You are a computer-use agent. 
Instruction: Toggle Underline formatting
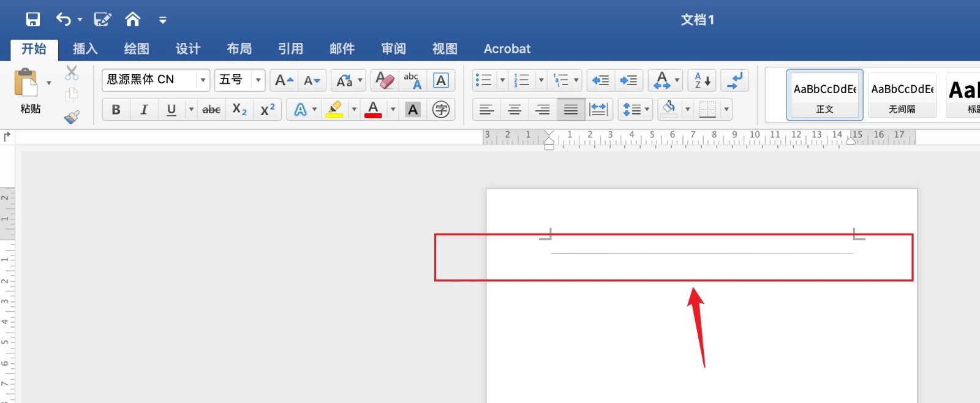click(x=171, y=110)
